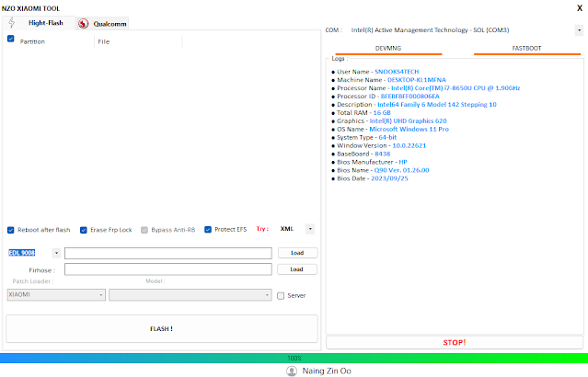This screenshot has width=588, height=377.
Task: Click the Bios Manufacturer HP entry
Action: pos(369,162)
